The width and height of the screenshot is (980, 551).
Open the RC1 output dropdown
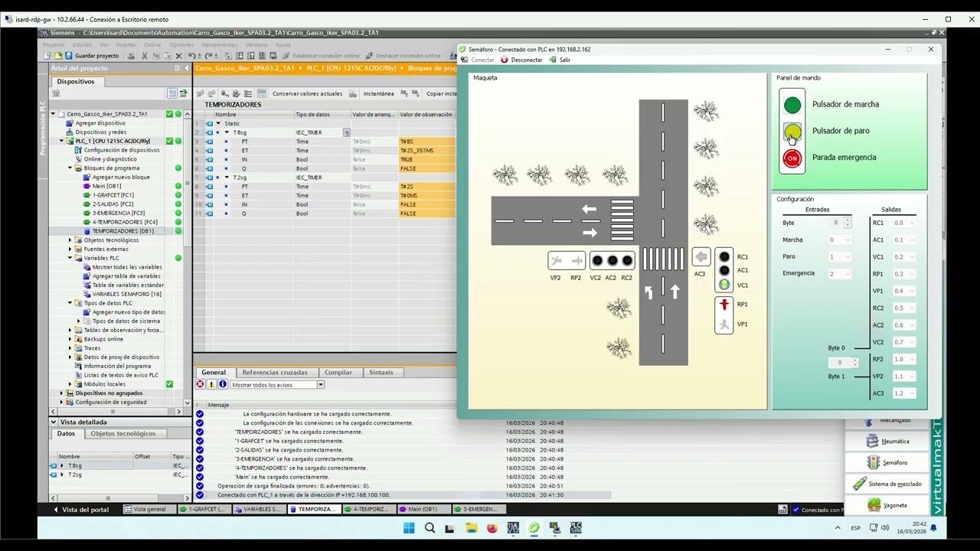pos(904,223)
